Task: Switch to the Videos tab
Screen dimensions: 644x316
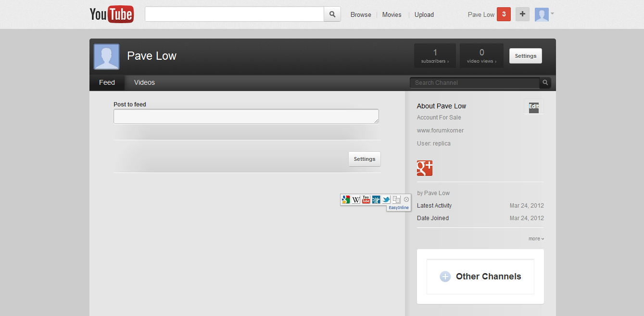Action: point(144,83)
